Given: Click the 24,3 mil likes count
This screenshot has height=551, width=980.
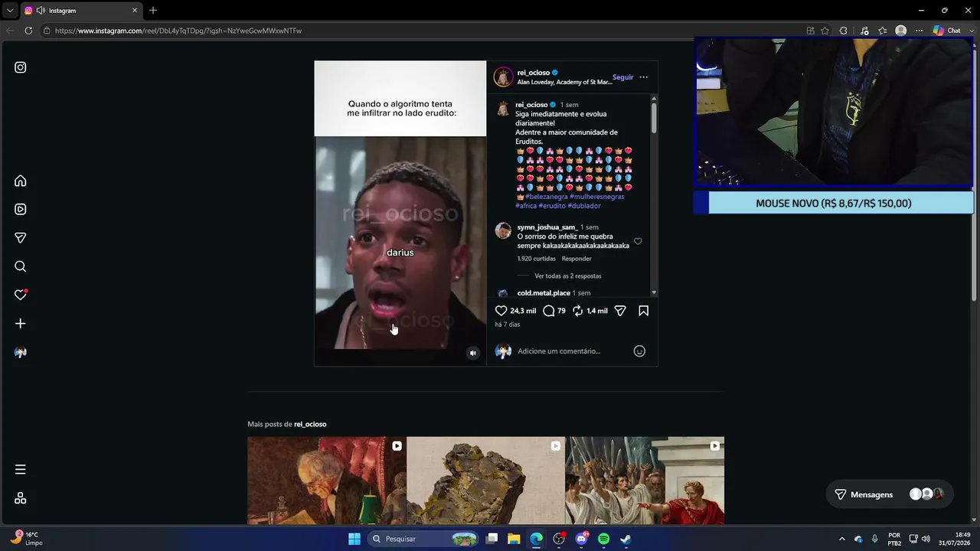Looking at the screenshot, I should pyautogui.click(x=523, y=311).
